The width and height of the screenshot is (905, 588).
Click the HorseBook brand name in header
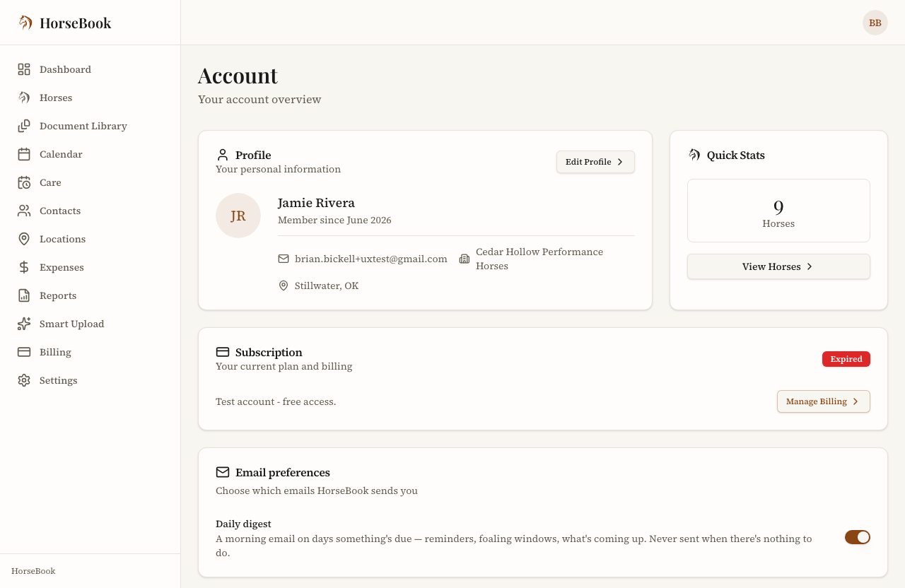coord(76,23)
